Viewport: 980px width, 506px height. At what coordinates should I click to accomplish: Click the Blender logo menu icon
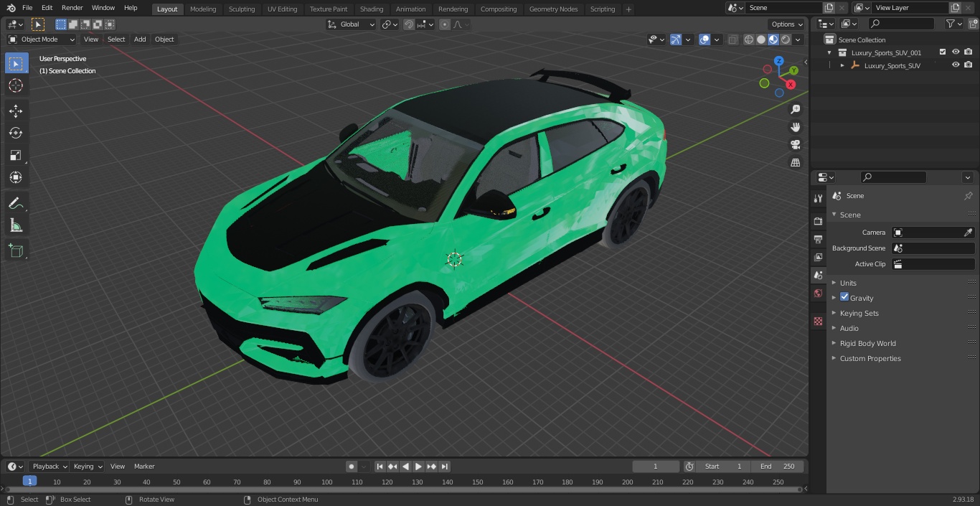click(11, 8)
